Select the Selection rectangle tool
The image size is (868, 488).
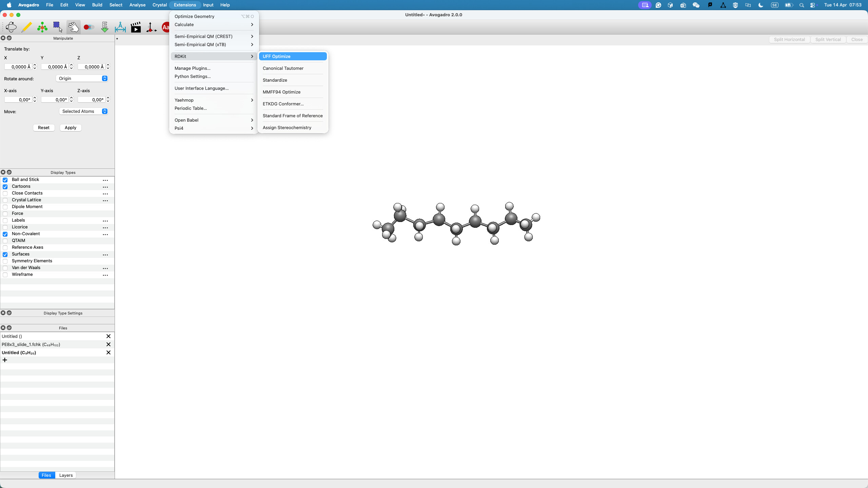pyautogui.click(x=58, y=27)
